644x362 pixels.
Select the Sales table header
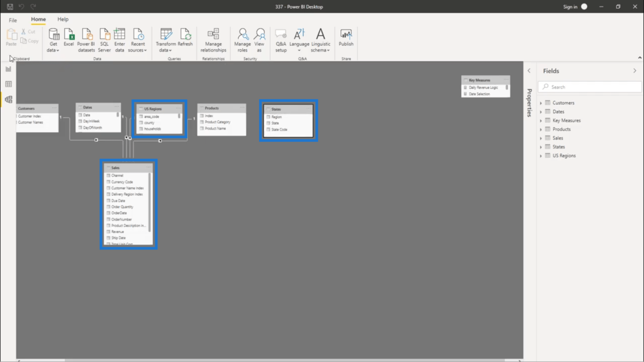pyautogui.click(x=128, y=168)
